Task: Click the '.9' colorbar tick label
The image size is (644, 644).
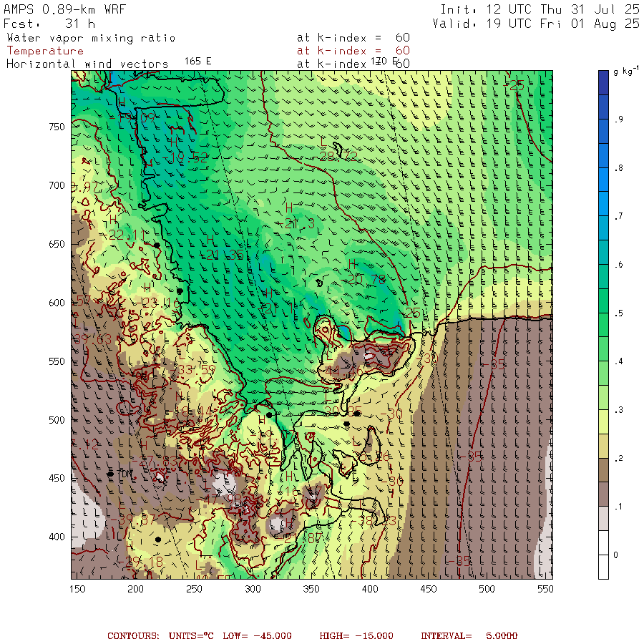Action: click(618, 119)
